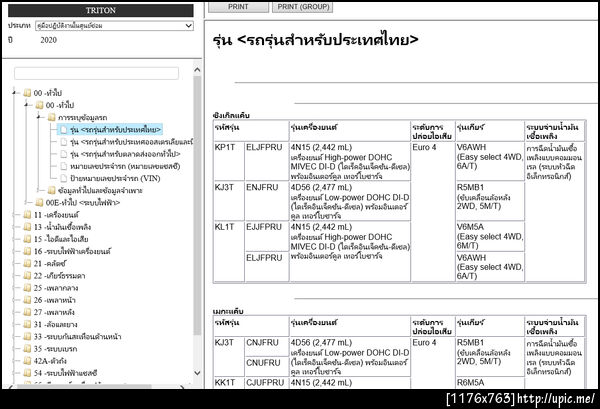Screen dimensions: 600x409
Task: Click the page icon for ป้ายหมายเลขประจำรถ (VIN)
Action: pos(64,179)
